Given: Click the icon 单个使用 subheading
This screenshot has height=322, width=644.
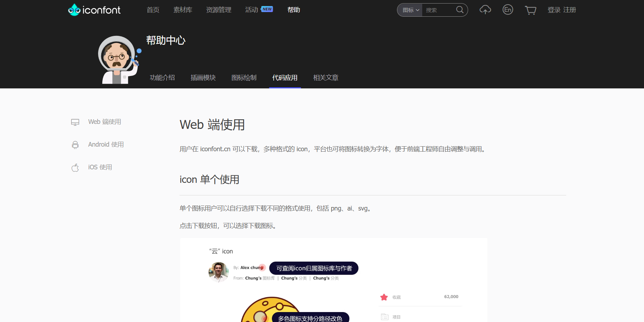Looking at the screenshot, I should point(209,180).
